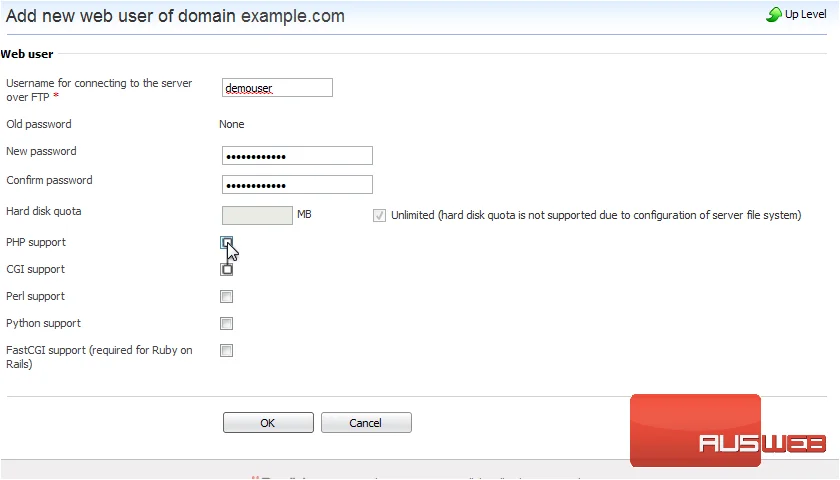Screen dimensions: 840x480
Task: Click the Web user section heading
Action: coord(27,54)
